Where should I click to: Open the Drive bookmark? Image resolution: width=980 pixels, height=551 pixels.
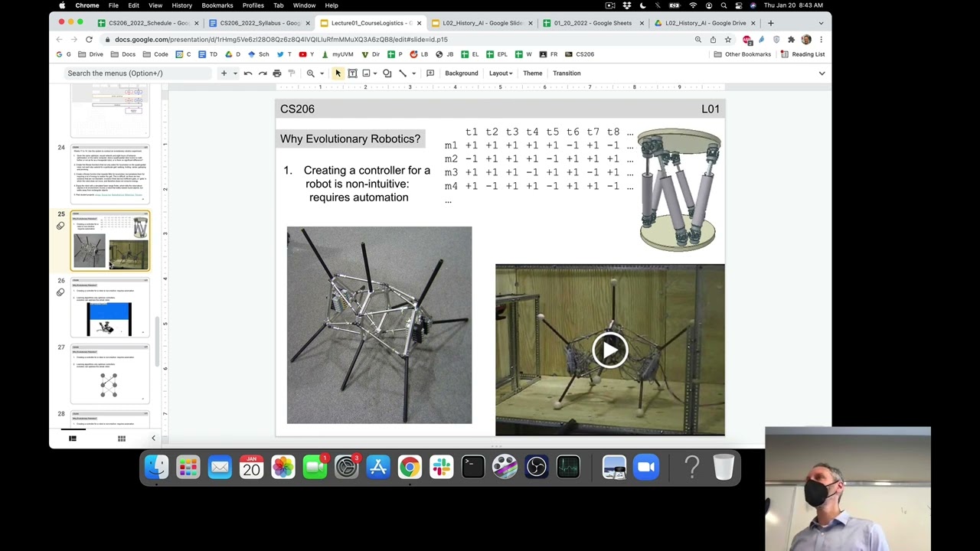[90, 54]
